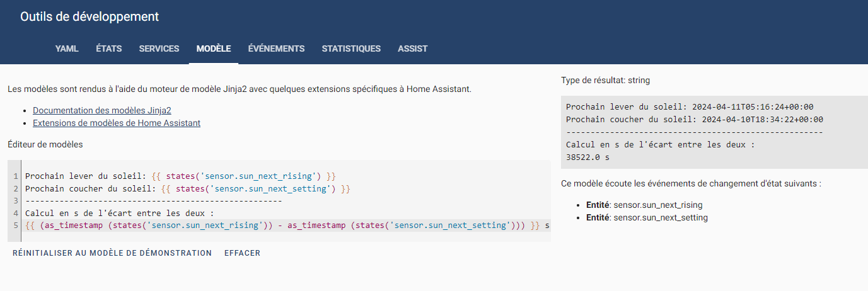The height and width of the screenshot is (291, 868).
Task: Click the result value 38522.0 s
Action: pyautogui.click(x=588, y=157)
